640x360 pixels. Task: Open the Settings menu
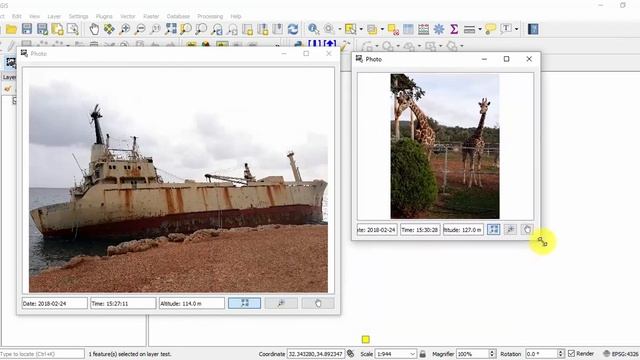(x=78, y=16)
